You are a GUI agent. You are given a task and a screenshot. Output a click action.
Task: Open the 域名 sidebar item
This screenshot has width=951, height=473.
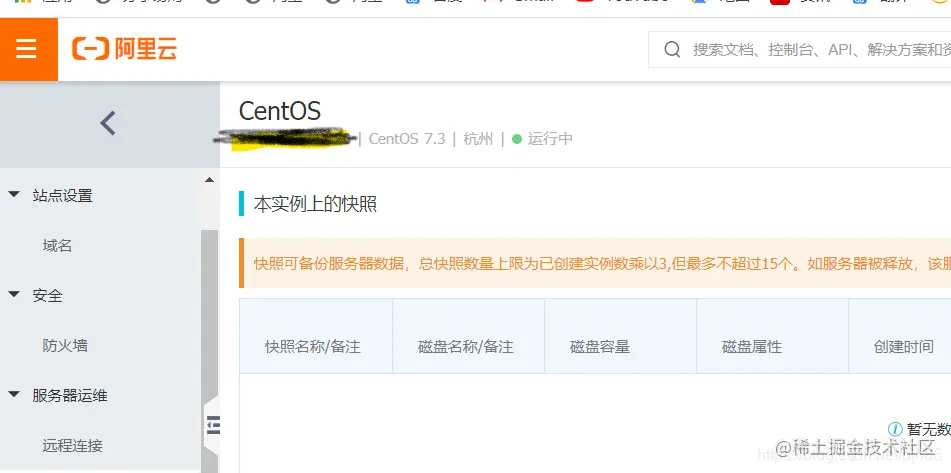(58, 246)
